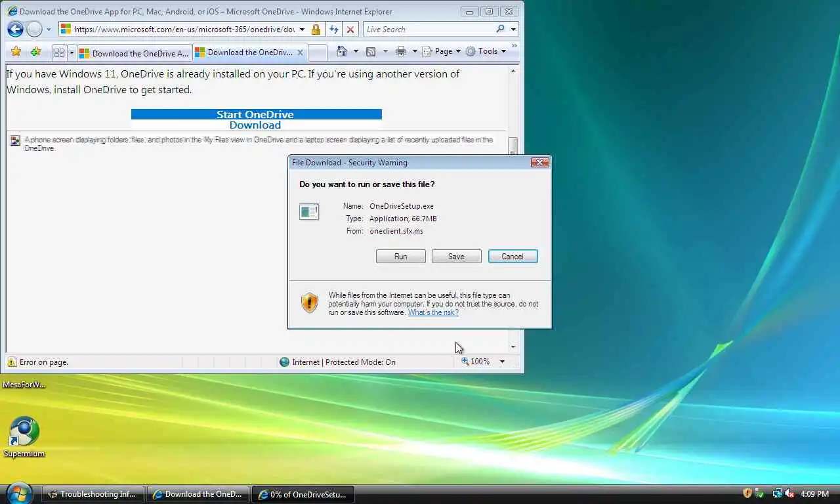Click the Refresh page icon
This screenshot has width=840, height=504.
click(x=333, y=30)
